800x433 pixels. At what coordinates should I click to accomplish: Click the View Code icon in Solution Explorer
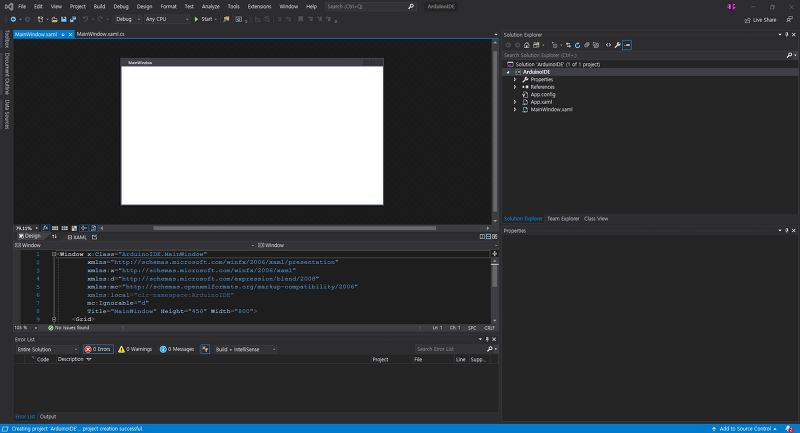tap(608, 45)
